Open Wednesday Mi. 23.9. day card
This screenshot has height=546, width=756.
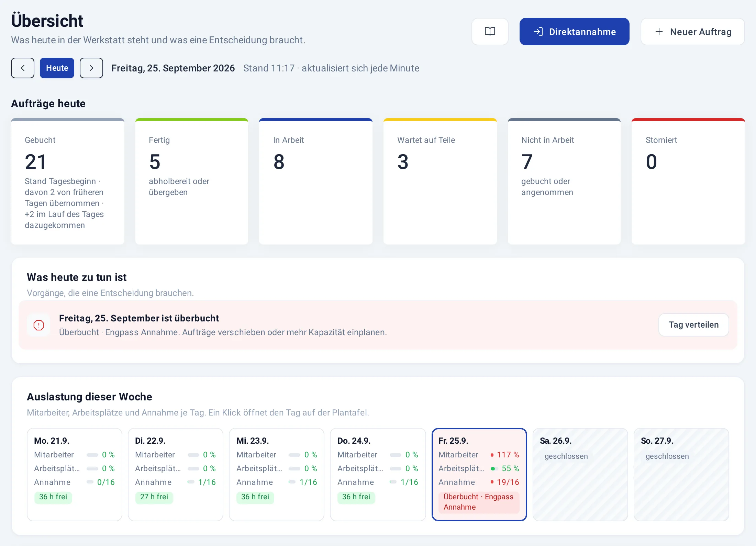[x=277, y=475]
